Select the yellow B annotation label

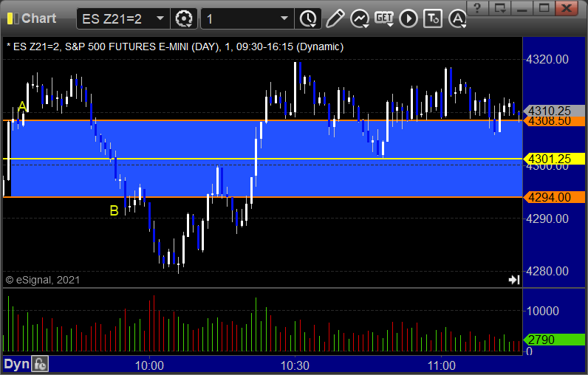coord(114,210)
